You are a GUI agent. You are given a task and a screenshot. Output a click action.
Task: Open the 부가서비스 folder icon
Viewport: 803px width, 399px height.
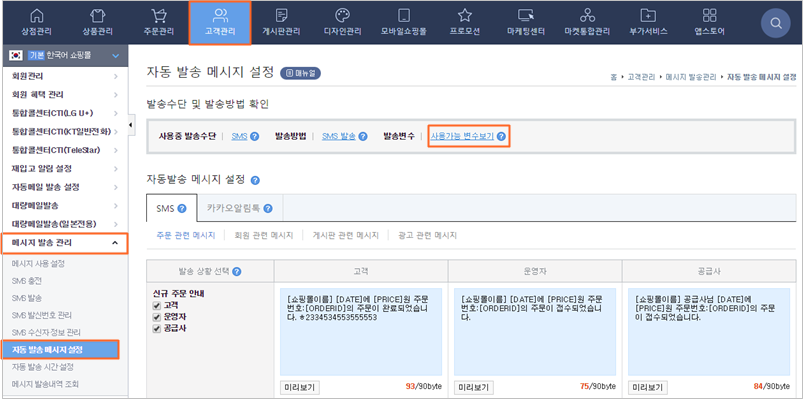click(648, 15)
